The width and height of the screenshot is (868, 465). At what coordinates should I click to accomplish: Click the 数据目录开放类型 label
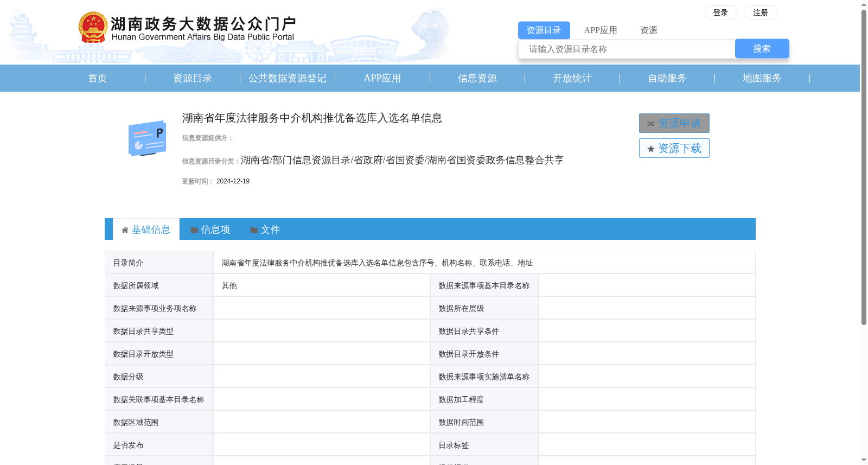click(143, 354)
